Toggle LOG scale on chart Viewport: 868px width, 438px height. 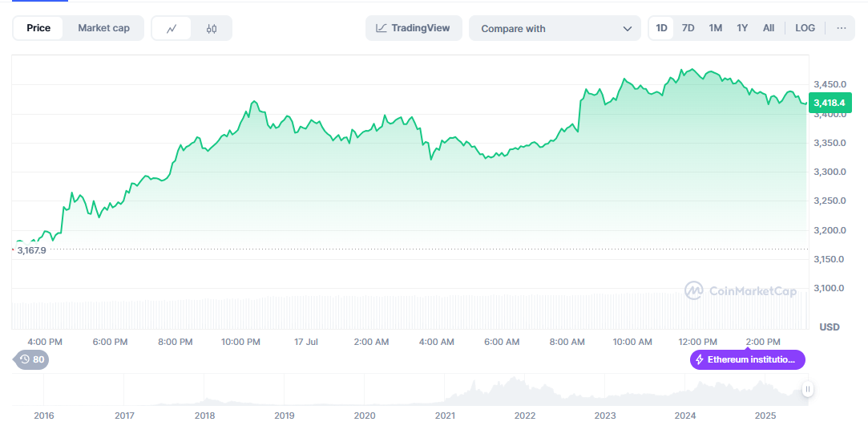tap(805, 28)
